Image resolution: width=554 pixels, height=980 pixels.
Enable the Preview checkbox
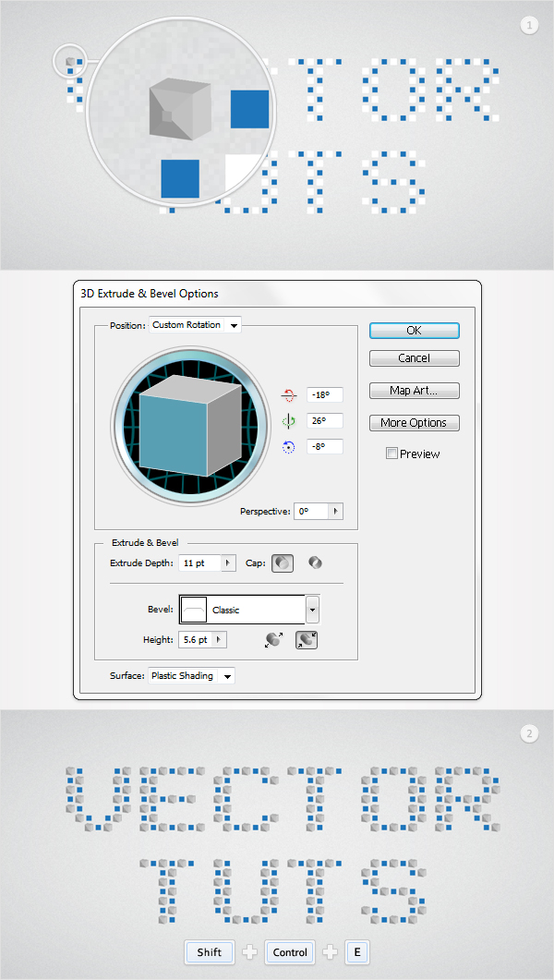pyautogui.click(x=391, y=454)
